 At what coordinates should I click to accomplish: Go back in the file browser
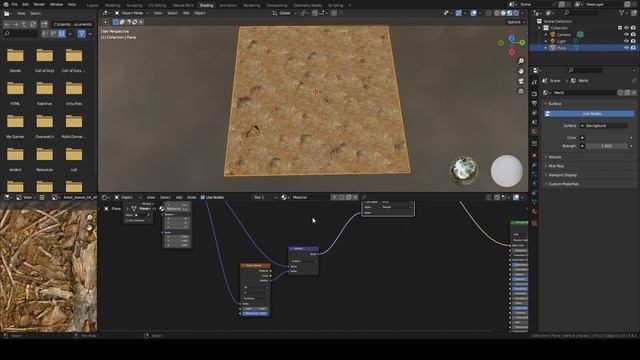click(x=7, y=24)
